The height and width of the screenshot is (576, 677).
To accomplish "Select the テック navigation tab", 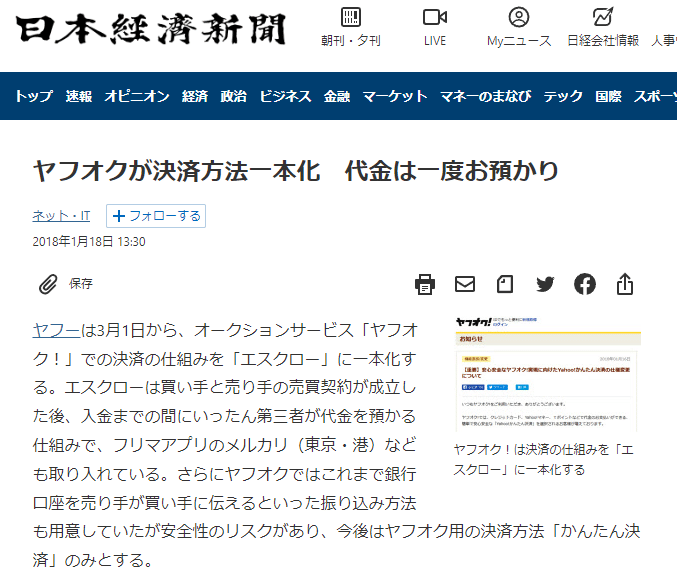I will 563,96.
